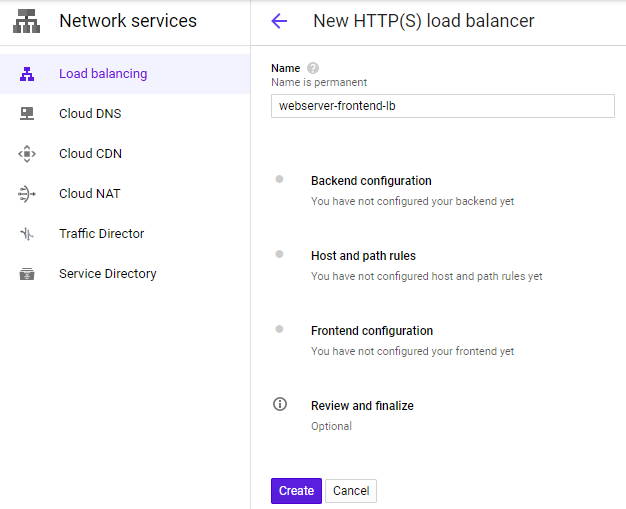Go back using the arrow icon

(x=279, y=21)
